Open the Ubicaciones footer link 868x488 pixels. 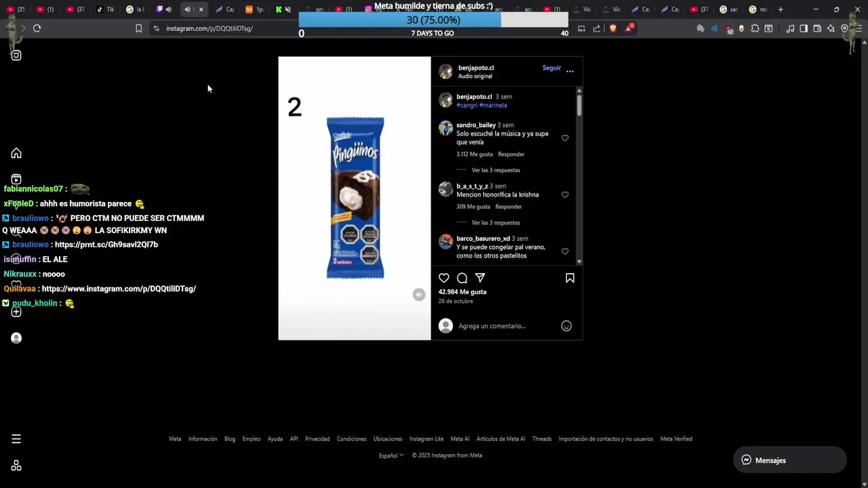point(388,439)
